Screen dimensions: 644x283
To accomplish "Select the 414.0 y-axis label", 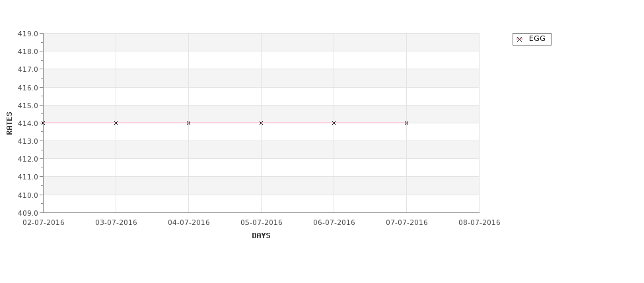I will point(28,123).
